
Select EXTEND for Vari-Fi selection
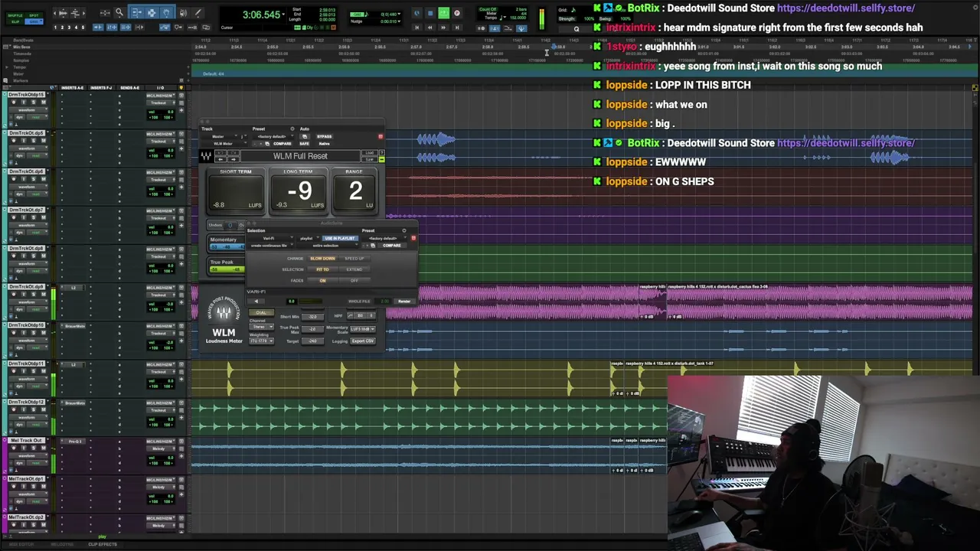[354, 269]
